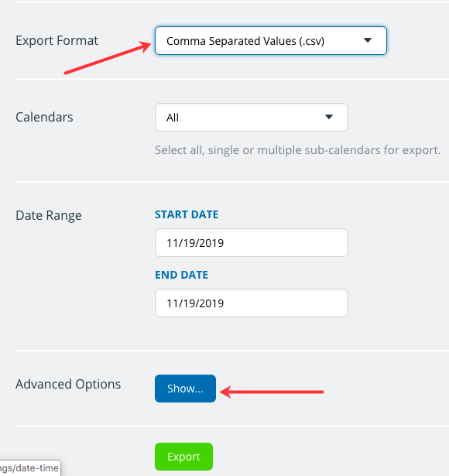The width and height of the screenshot is (449, 476).
Task: Click the 'All' value in the Calendars selector
Action: point(173,118)
